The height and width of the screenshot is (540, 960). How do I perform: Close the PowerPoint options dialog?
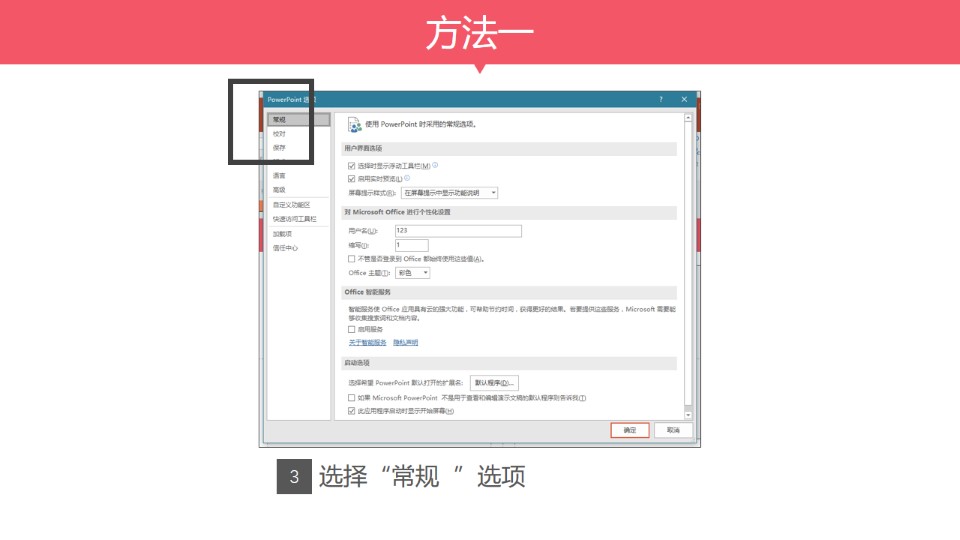point(684,100)
